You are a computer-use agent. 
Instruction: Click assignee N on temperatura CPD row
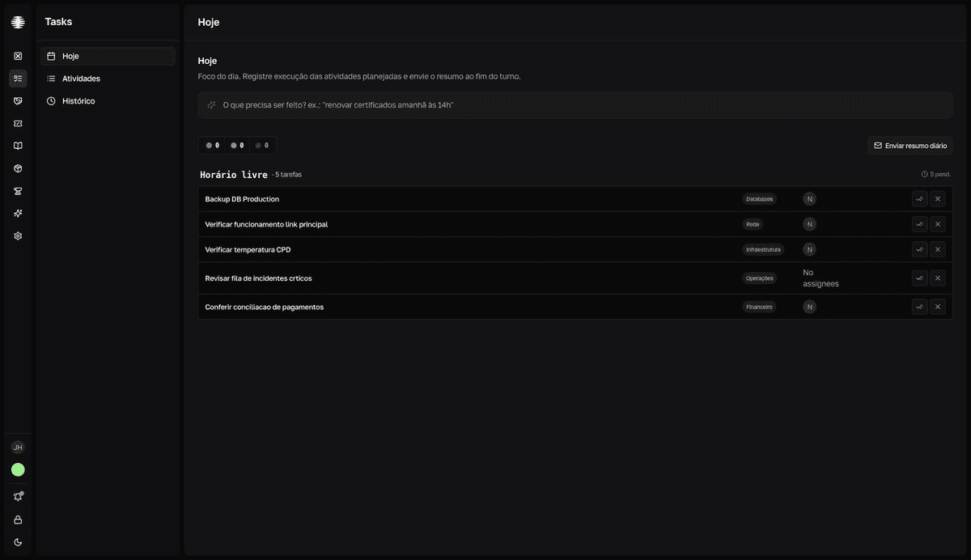(809, 249)
